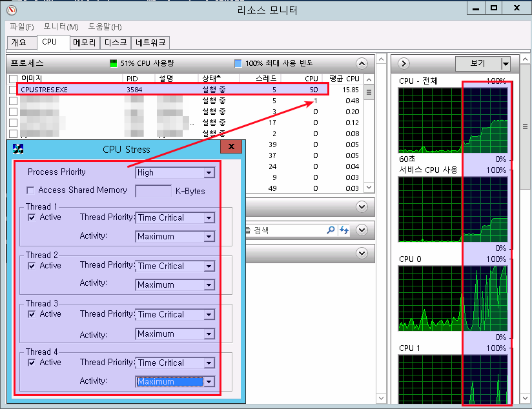Click process list scroll up arrow
The image size is (532, 409).
(x=369, y=80)
